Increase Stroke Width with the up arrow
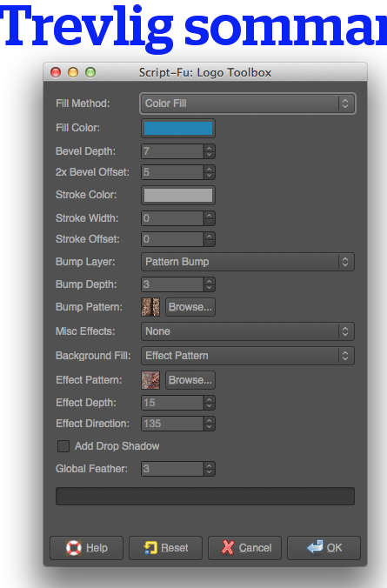This screenshot has width=387, height=588. click(210, 215)
